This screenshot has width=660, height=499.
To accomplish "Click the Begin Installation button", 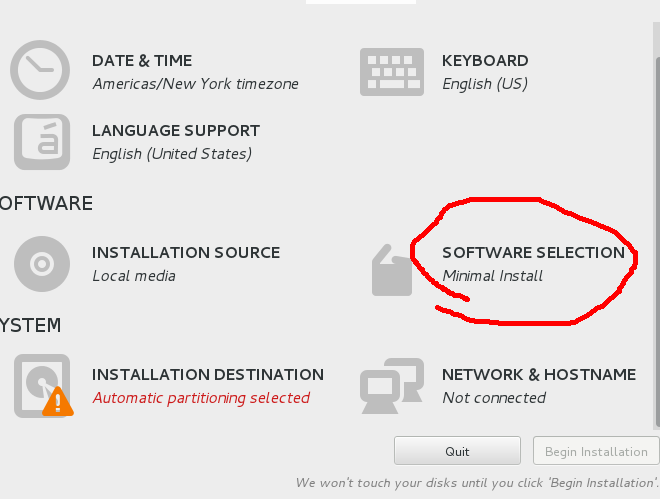I will click(x=596, y=451).
